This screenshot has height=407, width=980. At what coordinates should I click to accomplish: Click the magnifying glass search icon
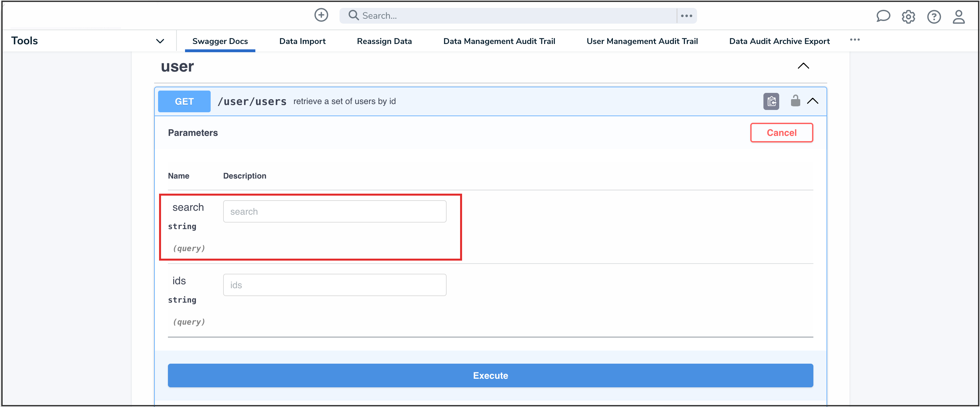point(353,15)
